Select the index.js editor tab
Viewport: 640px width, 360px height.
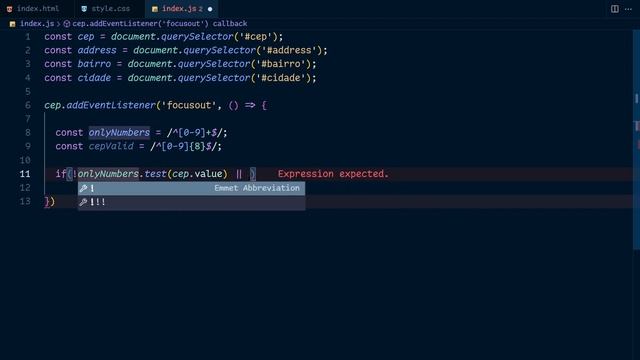point(182,9)
